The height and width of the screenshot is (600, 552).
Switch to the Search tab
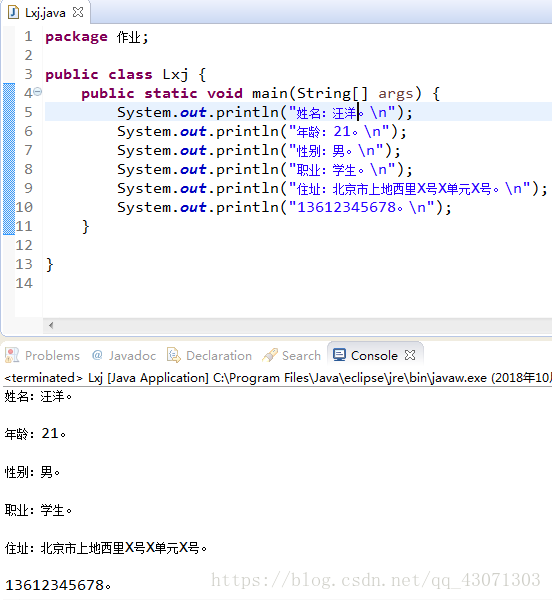click(292, 355)
